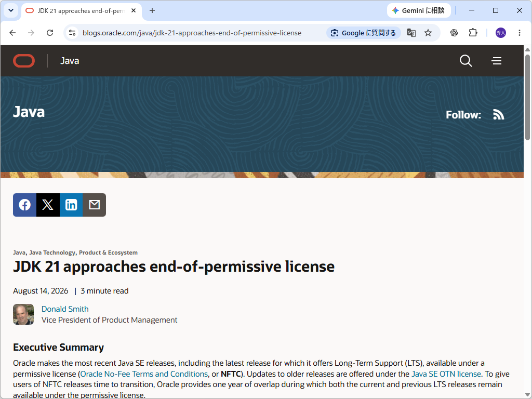Close the JDK 21 tab

point(134,10)
